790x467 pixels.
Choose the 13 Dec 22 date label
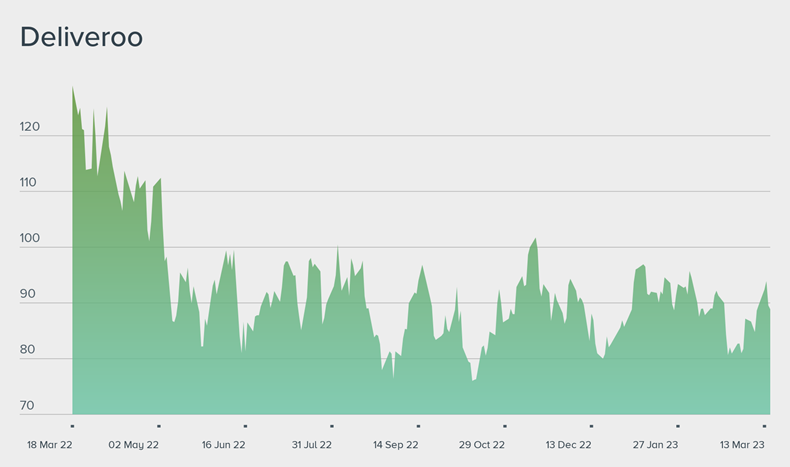tap(569, 445)
